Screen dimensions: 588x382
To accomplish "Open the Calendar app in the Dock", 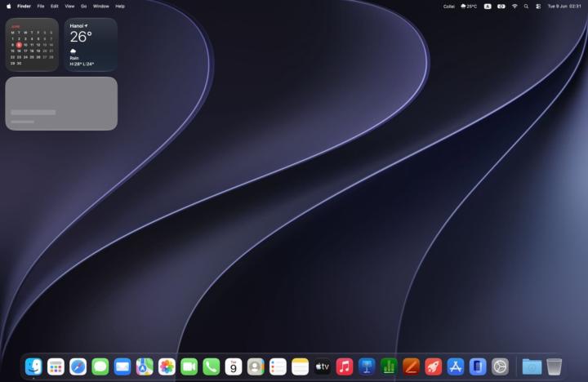I will [234, 366].
